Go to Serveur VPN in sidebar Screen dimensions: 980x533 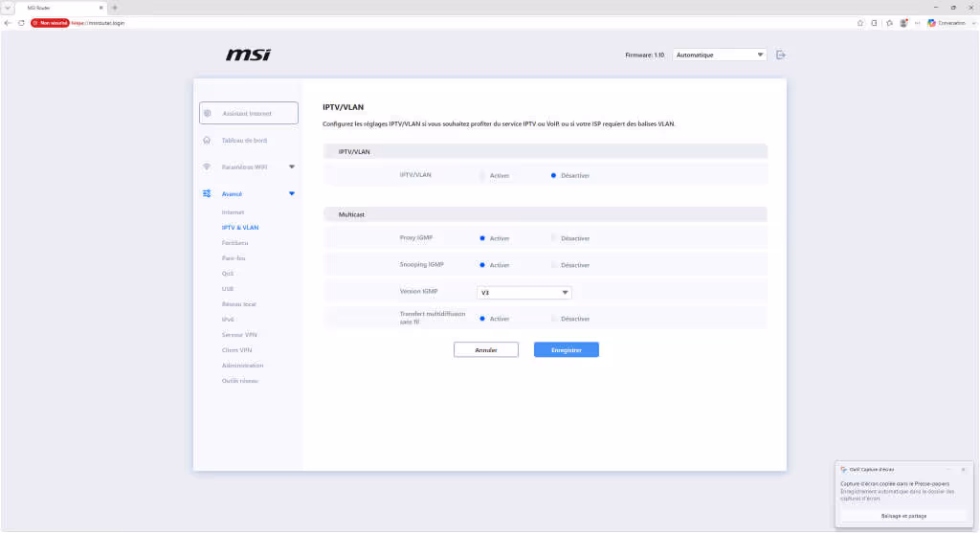click(x=239, y=335)
